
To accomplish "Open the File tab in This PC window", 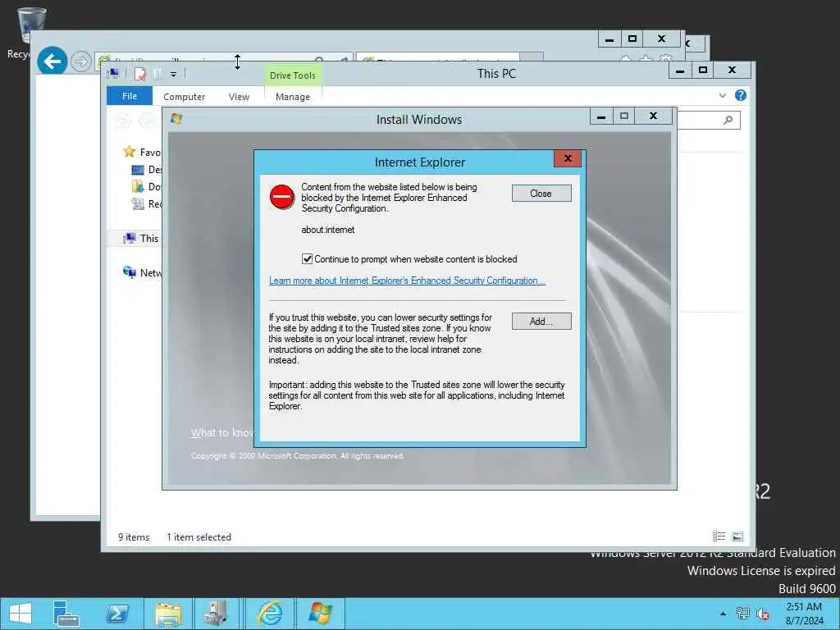I will click(x=129, y=97).
